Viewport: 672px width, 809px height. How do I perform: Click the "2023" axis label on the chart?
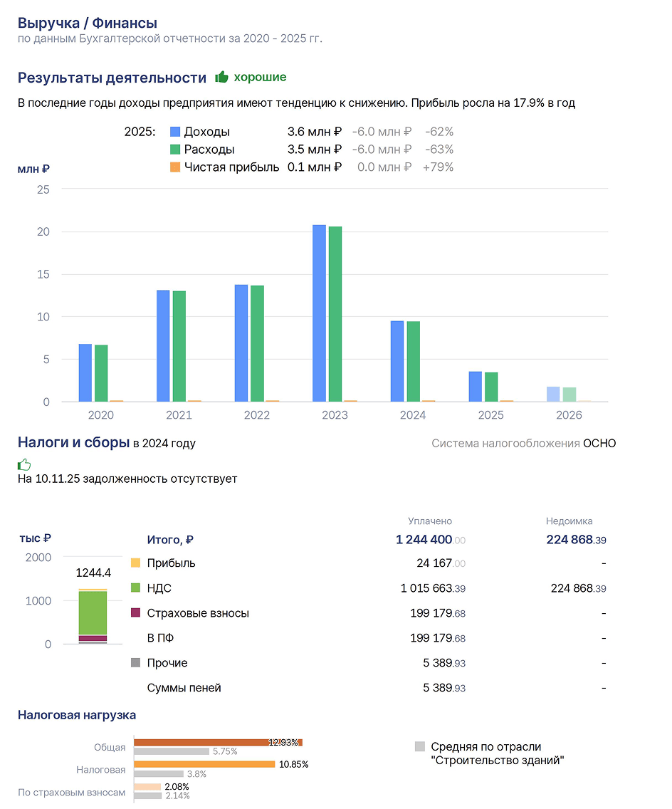pyautogui.click(x=335, y=414)
